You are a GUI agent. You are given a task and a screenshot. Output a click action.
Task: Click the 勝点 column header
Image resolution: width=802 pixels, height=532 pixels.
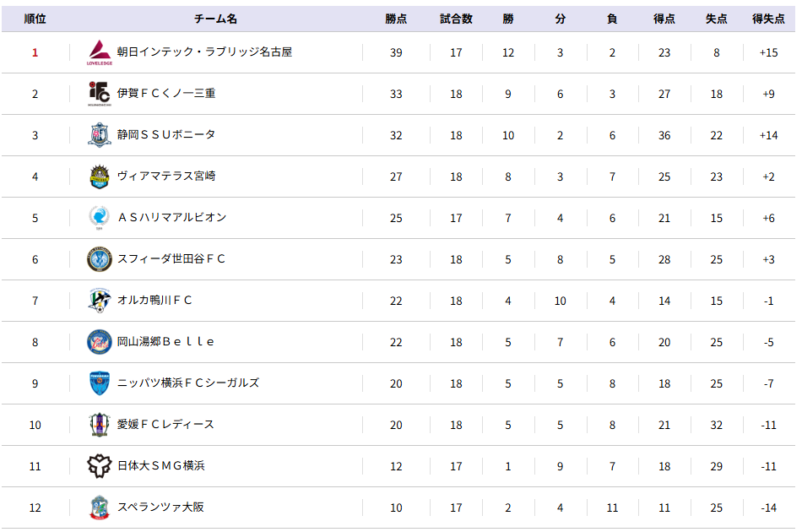(396, 19)
